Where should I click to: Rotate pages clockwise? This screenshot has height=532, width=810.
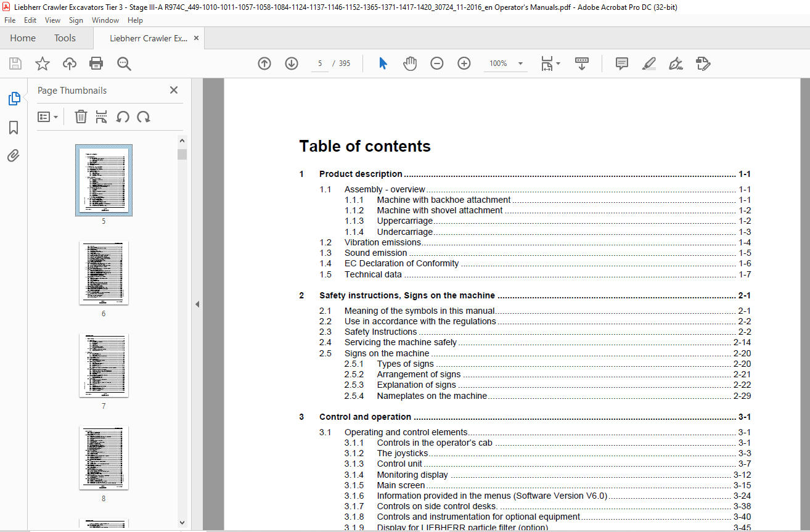click(144, 117)
